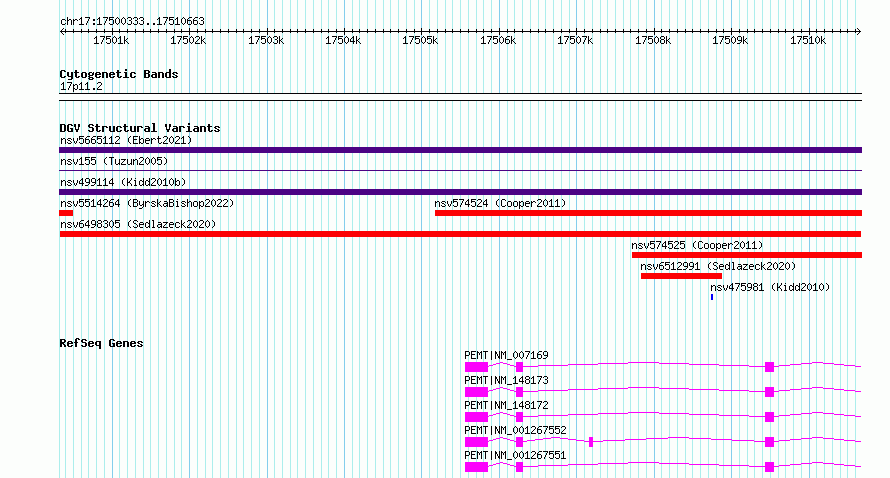Open nsv574525 (Cooper2011) variant label
The width and height of the screenshot is (890, 478).
(x=697, y=245)
